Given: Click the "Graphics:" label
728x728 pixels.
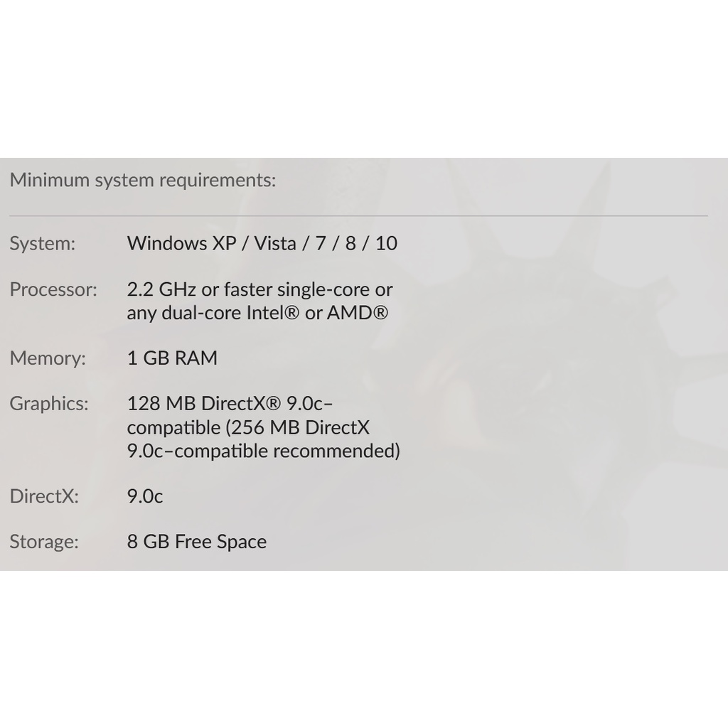Looking at the screenshot, I should click(49, 404).
